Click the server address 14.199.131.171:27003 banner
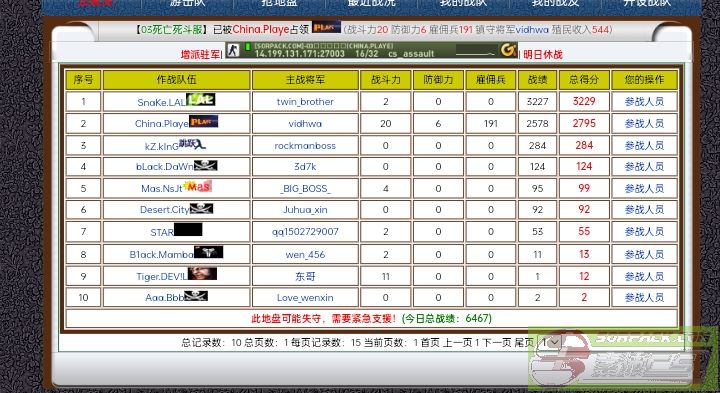The image size is (720, 393). 371,50
